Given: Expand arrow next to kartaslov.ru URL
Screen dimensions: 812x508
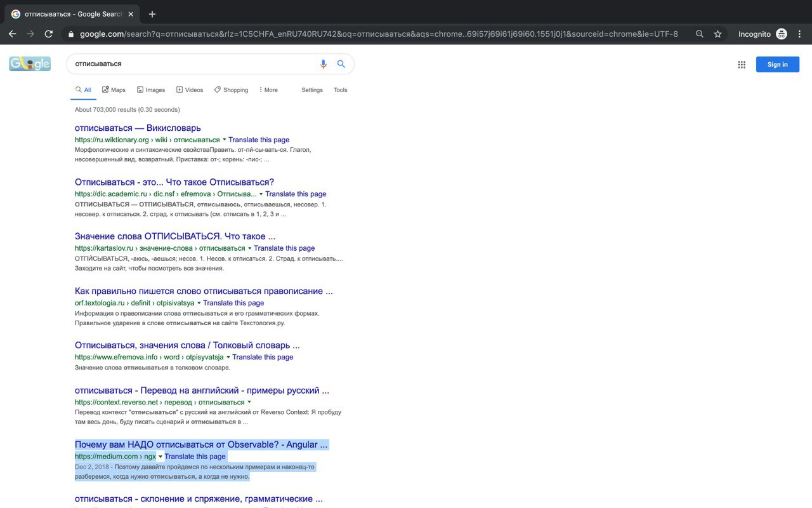Looking at the screenshot, I should pyautogui.click(x=250, y=248).
